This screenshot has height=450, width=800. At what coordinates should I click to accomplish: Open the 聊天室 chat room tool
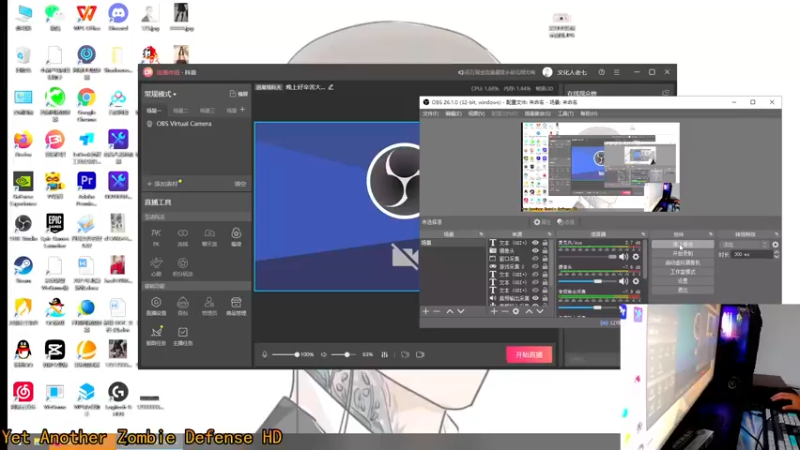point(209,237)
